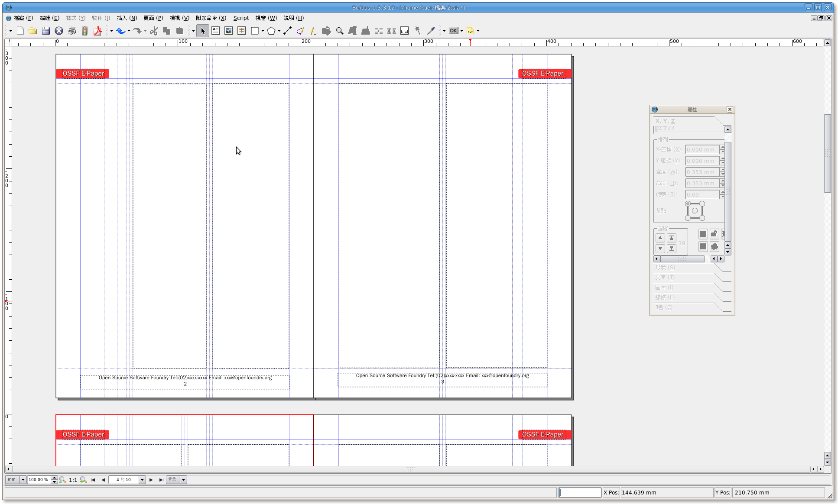
Task: Select the Insert Image Frame tool
Action: (228, 31)
